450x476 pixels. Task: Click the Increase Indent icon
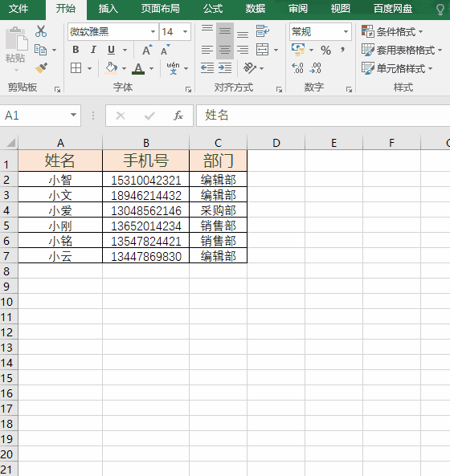[225, 68]
